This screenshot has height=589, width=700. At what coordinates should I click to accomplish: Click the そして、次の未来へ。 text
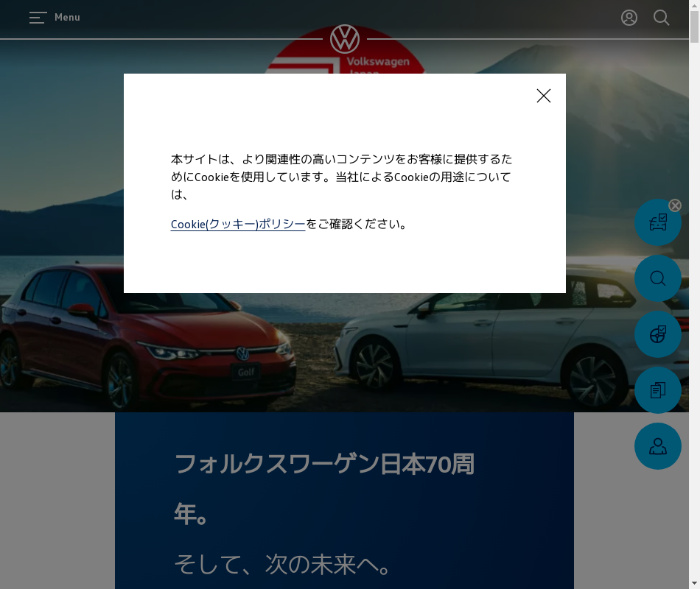click(x=283, y=565)
